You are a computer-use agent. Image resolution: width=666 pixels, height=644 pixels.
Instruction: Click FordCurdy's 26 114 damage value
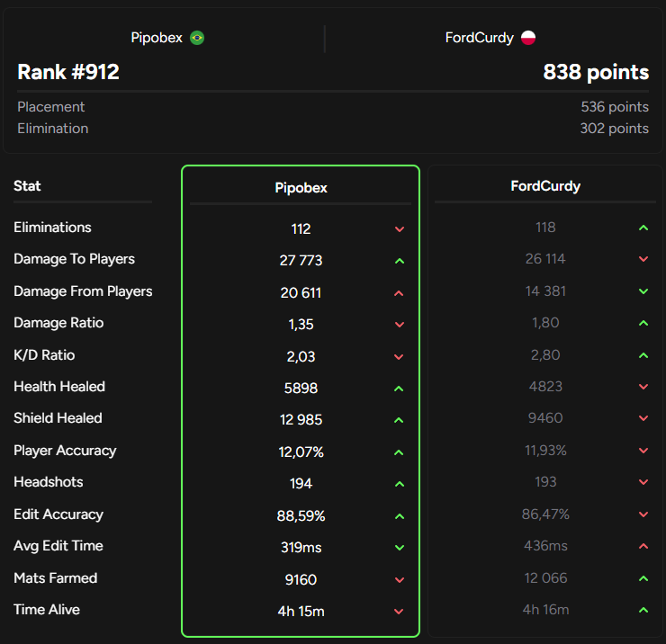click(545, 258)
